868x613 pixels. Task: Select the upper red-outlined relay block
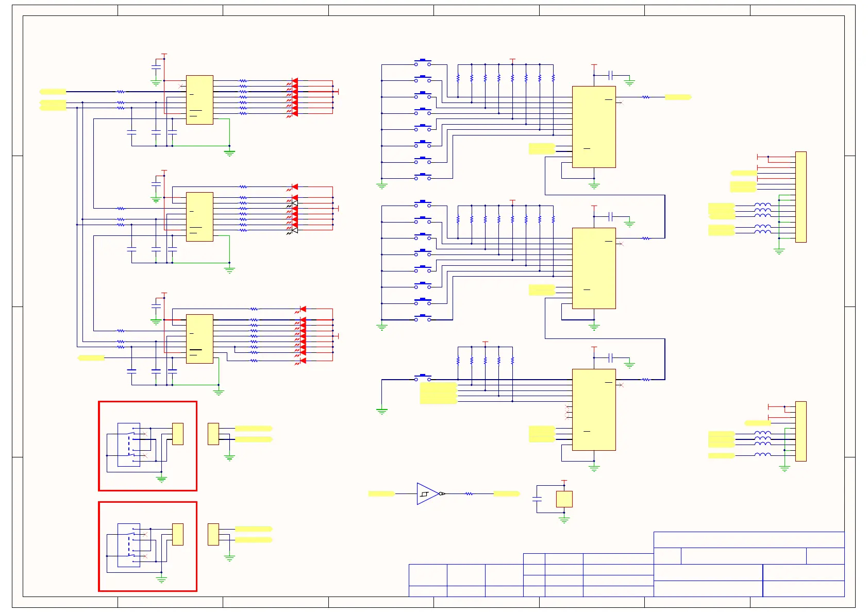[147, 446]
